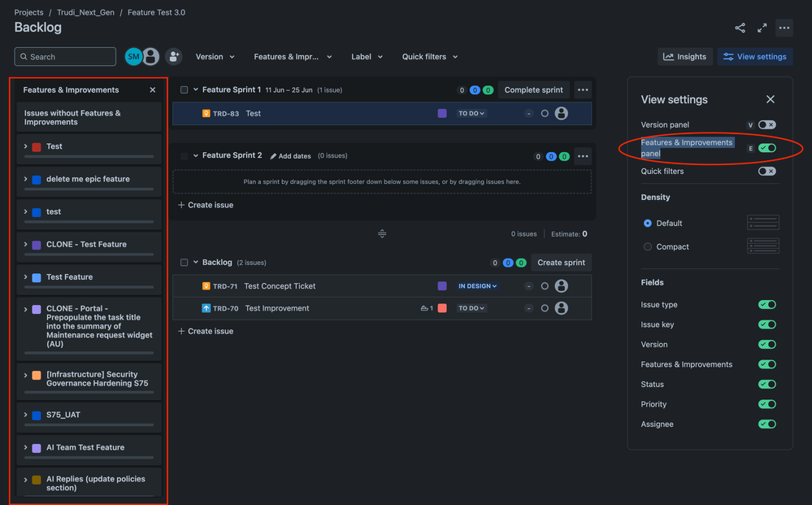Click the Insights button
This screenshot has height=505, width=812.
(x=684, y=56)
